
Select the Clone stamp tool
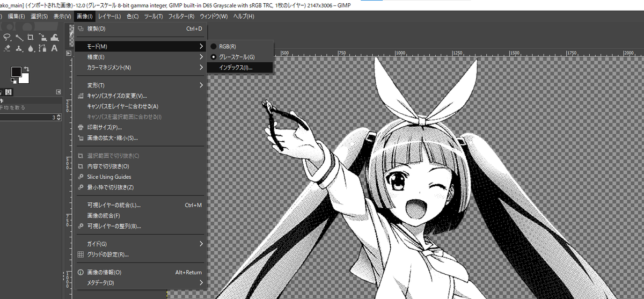(x=19, y=48)
